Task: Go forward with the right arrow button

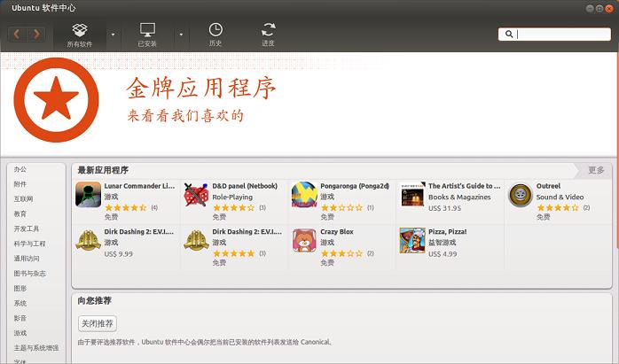Action: tap(36, 35)
